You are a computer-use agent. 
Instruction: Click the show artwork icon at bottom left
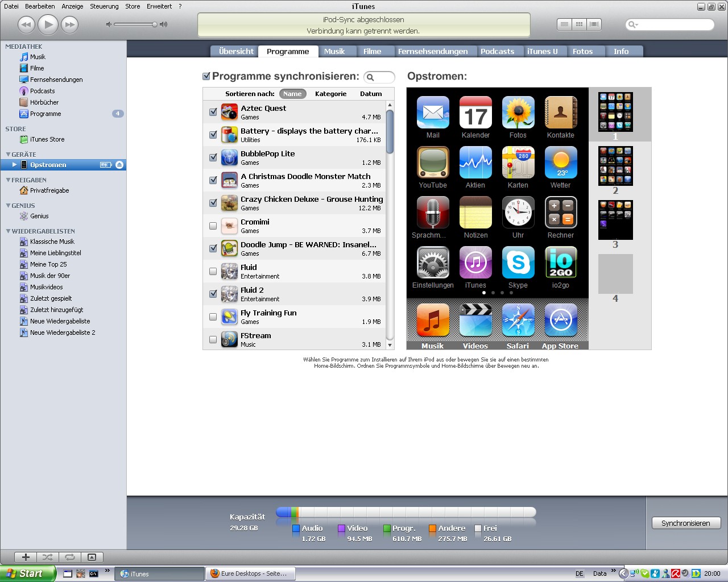(x=92, y=557)
